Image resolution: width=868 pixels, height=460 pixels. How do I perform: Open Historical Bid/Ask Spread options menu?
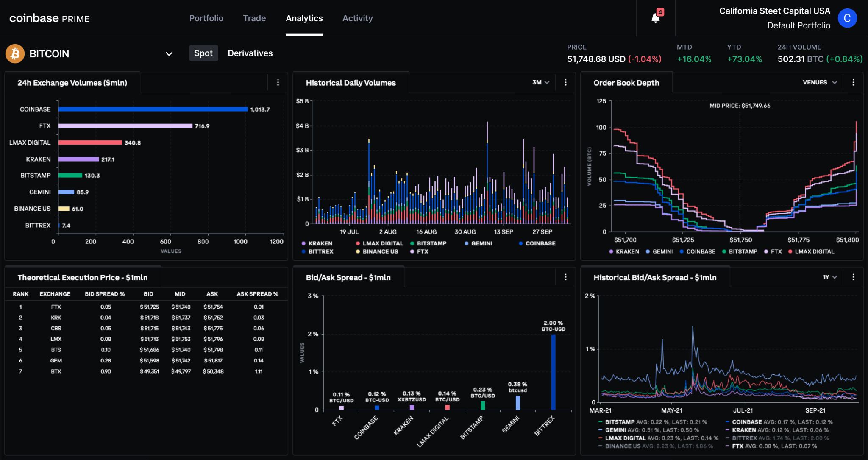coord(853,277)
